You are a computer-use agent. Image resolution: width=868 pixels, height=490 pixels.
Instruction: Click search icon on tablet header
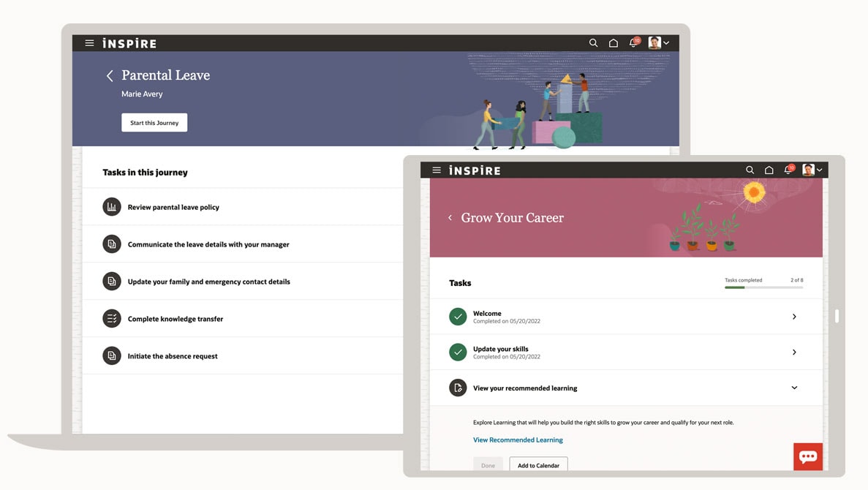750,170
